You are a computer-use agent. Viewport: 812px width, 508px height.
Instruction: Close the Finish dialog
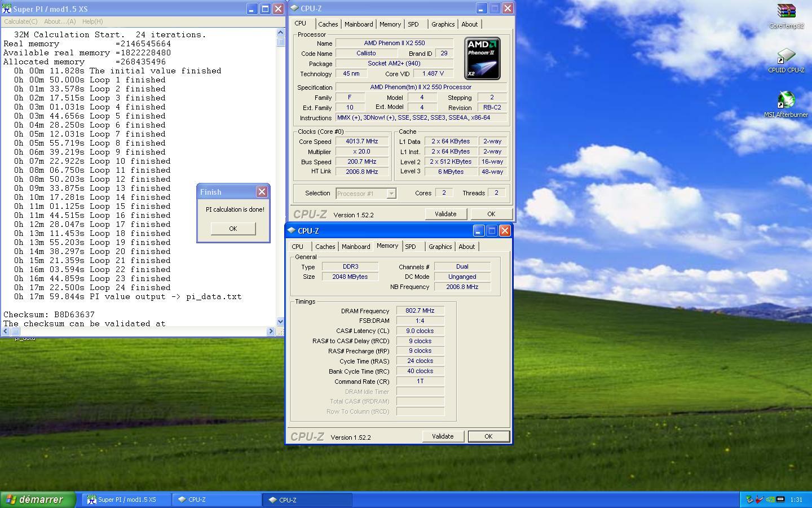click(262, 192)
